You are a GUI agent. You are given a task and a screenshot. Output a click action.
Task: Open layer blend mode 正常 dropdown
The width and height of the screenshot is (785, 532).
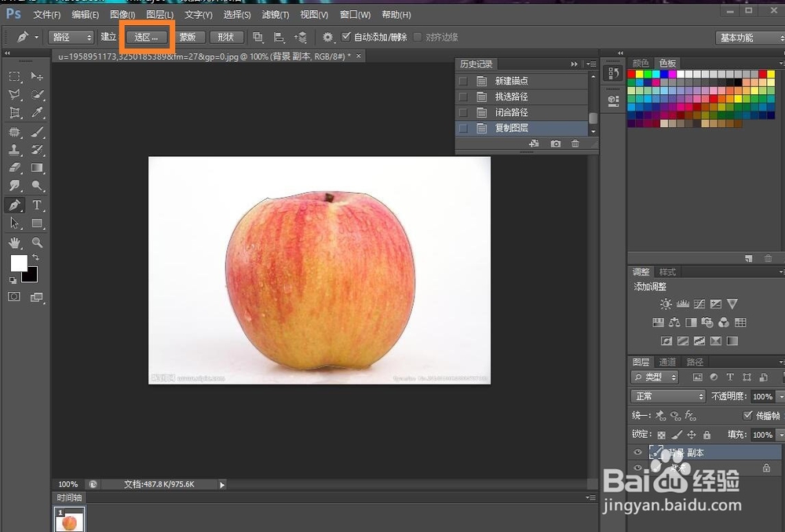tap(668, 396)
